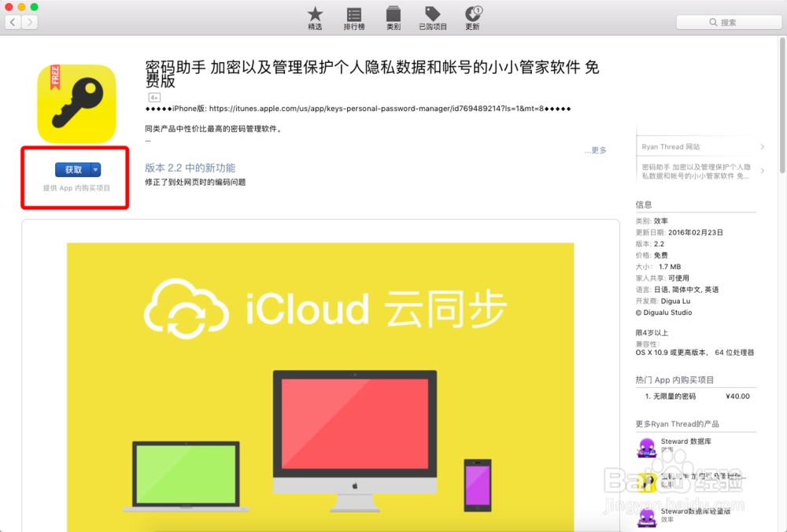Click the 版本 2.2 中的新功能 heading

point(190,168)
